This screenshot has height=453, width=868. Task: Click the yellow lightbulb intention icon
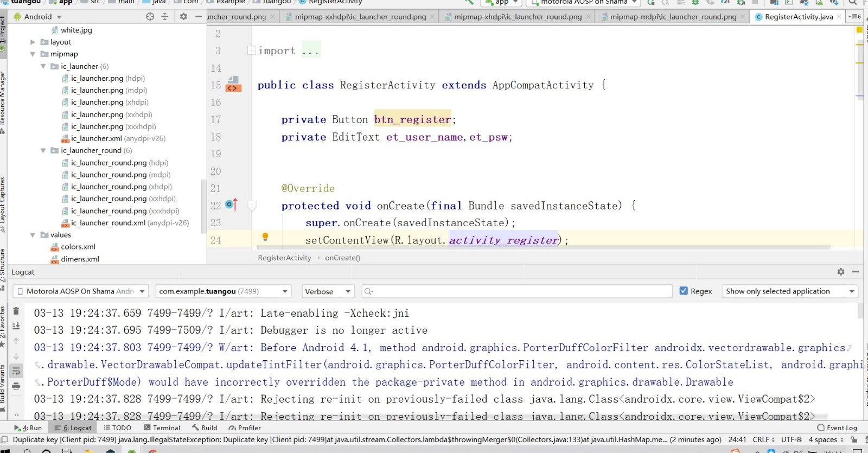(265, 237)
